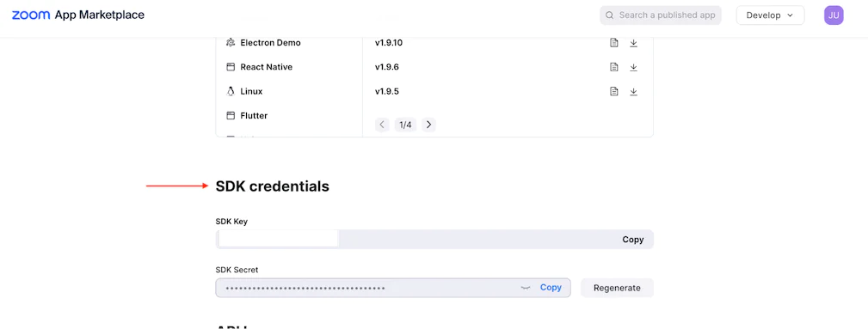Open the JU user avatar menu
This screenshot has height=329, width=868.
(x=834, y=15)
